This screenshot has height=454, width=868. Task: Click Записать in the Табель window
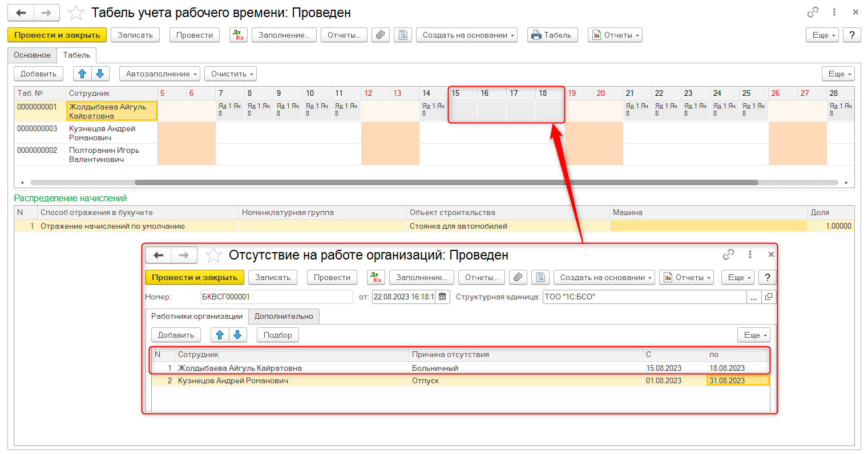coord(135,35)
